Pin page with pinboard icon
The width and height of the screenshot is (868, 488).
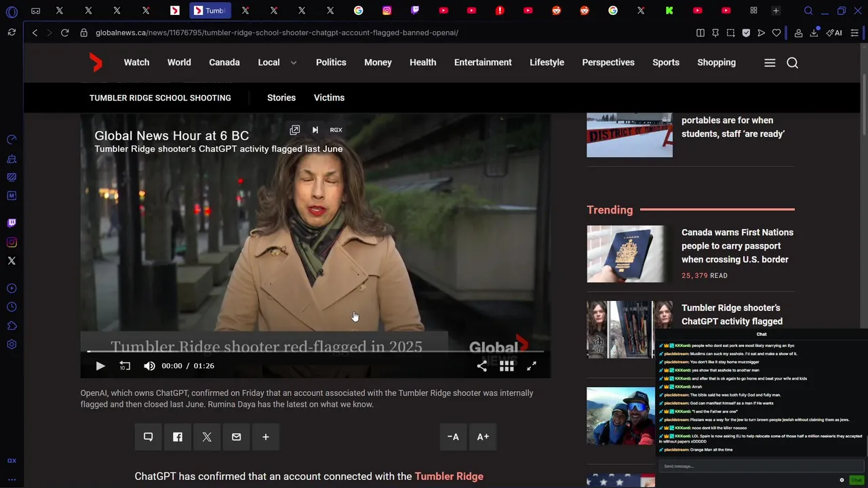(715, 33)
